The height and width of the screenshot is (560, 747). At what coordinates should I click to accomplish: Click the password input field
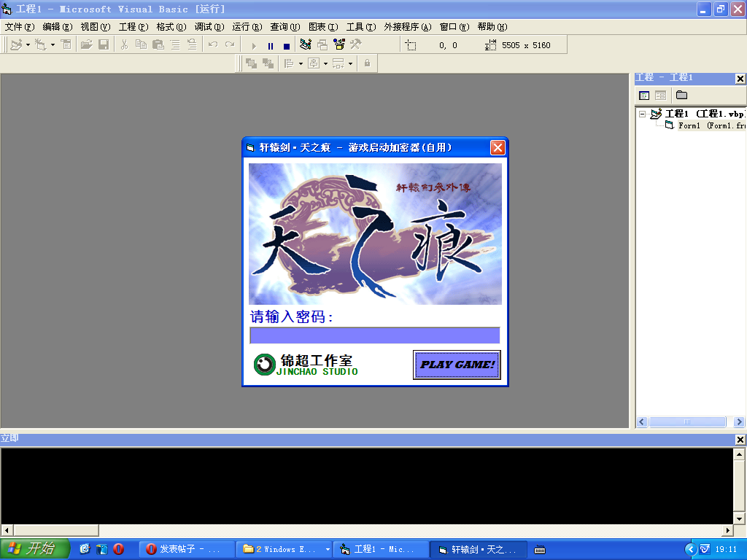coord(375,335)
